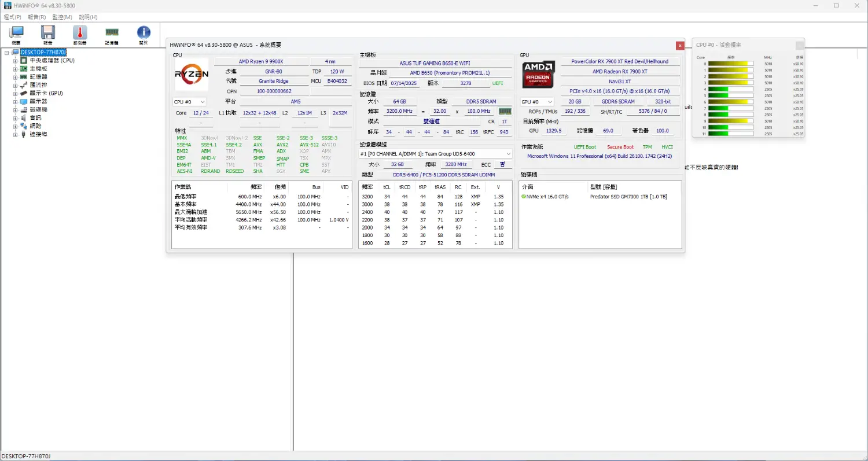Click the Ryzen CPU logo
Image resolution: width=868 pixels, height=461 pixels.
[x=192, y=74]
